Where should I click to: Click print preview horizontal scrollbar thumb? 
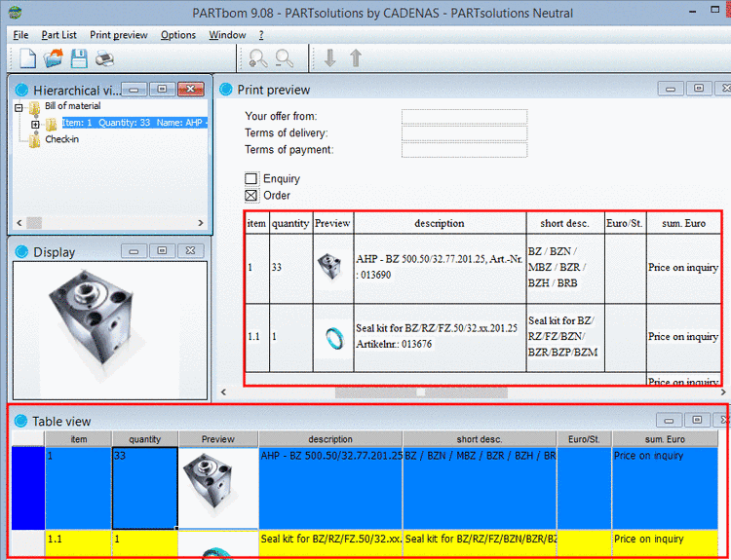point(421,392)
